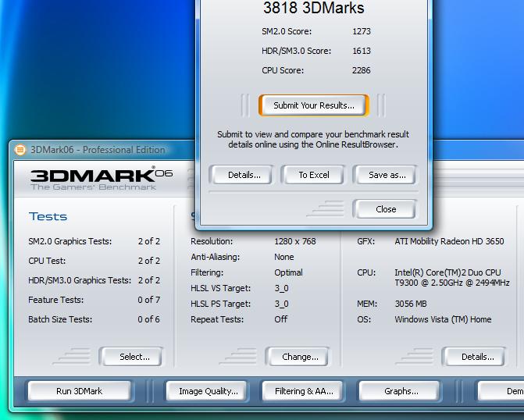Click Select... under Tests

pos(132,357)
